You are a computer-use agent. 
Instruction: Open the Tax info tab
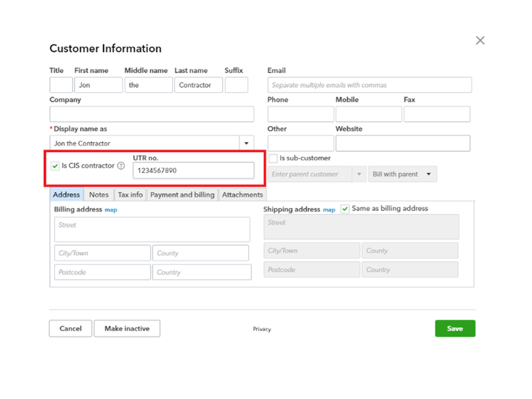130,195
